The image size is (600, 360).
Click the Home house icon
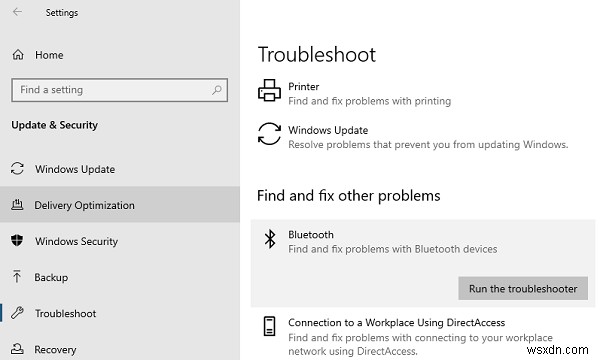point(18,55)
